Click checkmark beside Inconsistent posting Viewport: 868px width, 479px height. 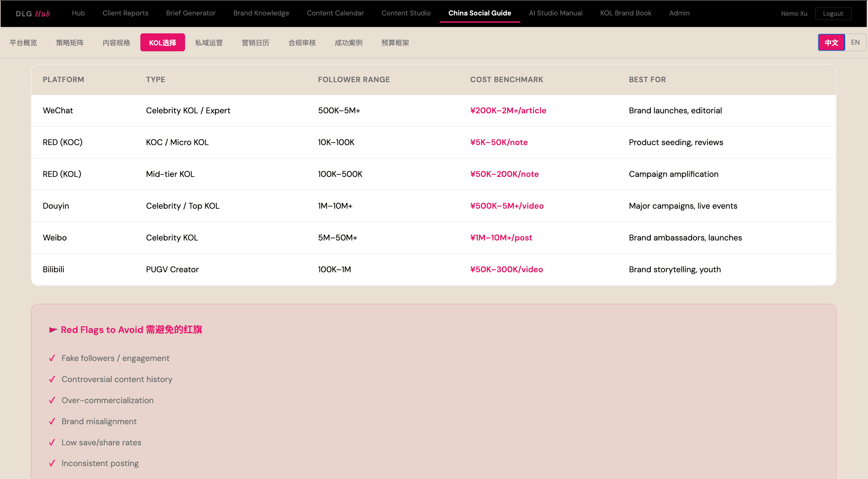[x=52, y=464]
